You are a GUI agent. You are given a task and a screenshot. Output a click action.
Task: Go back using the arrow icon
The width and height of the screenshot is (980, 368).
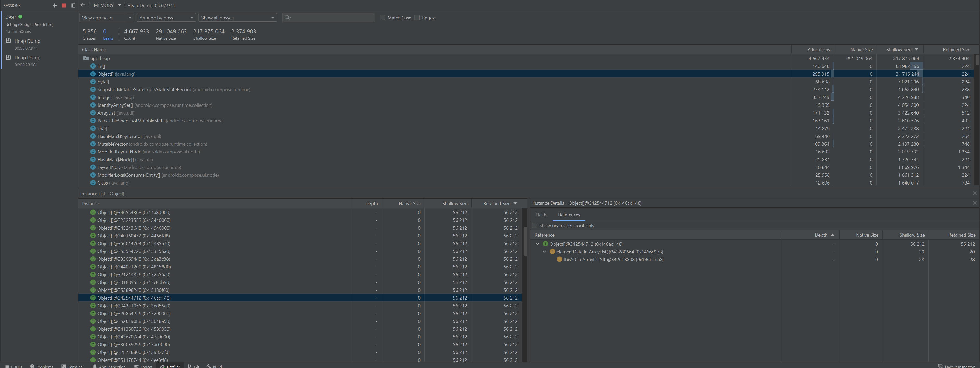click(83, 5)
